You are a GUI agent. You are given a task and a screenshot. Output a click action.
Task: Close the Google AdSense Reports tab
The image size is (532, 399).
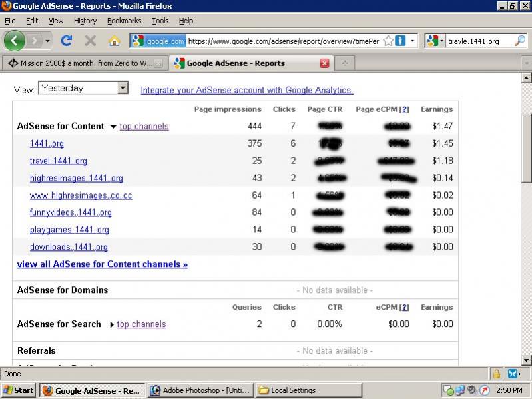click(x=324, y=63)
